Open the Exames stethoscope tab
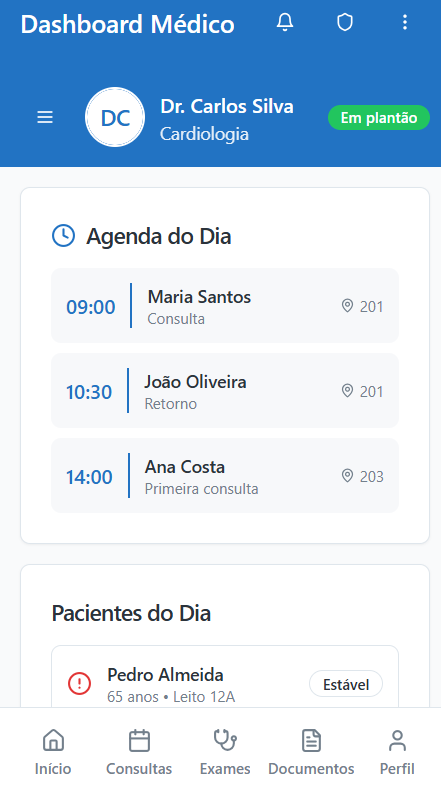Image resolution: width=441 pixels, height=785 pixels. point(225,752)
